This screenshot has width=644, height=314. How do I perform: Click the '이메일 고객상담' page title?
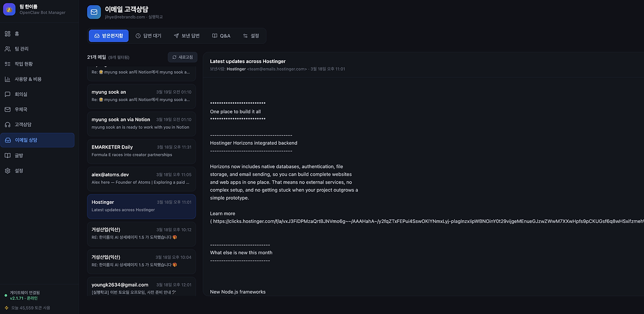point(127,9)
